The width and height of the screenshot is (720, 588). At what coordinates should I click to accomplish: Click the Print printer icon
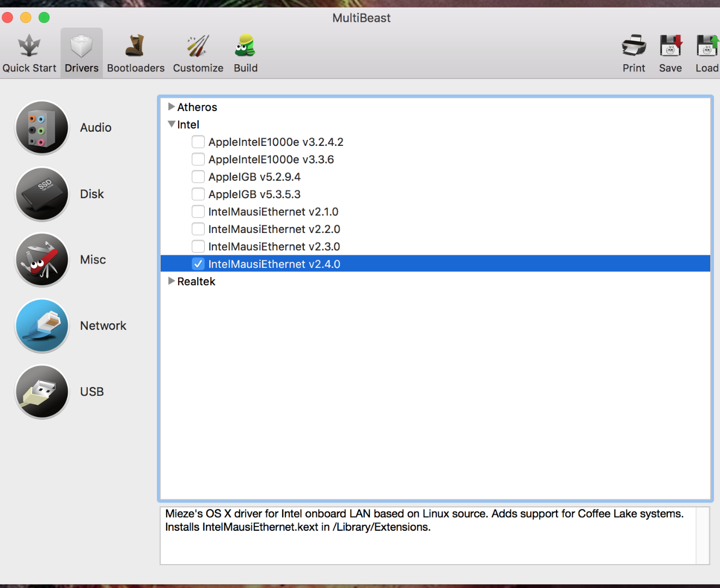(634, 46)
